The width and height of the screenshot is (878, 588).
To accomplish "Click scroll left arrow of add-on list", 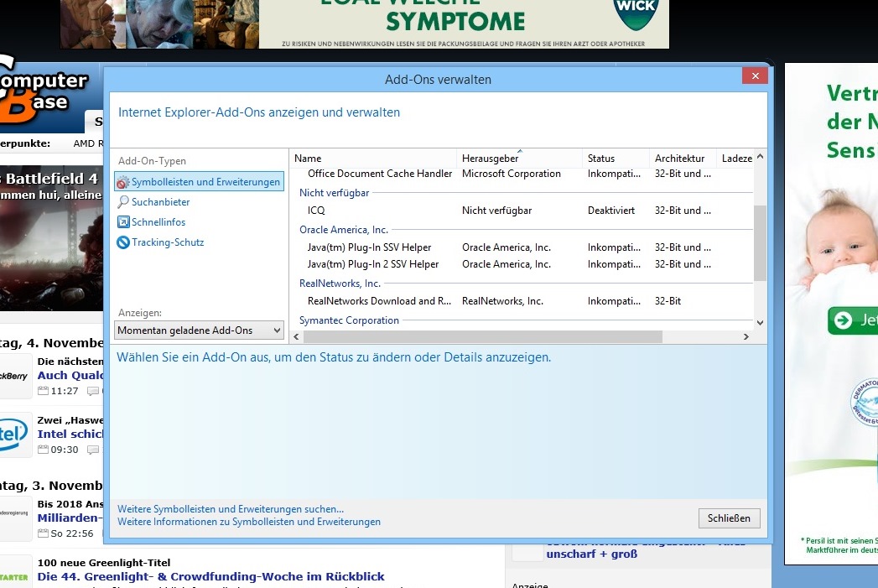I will pos(296,337).
